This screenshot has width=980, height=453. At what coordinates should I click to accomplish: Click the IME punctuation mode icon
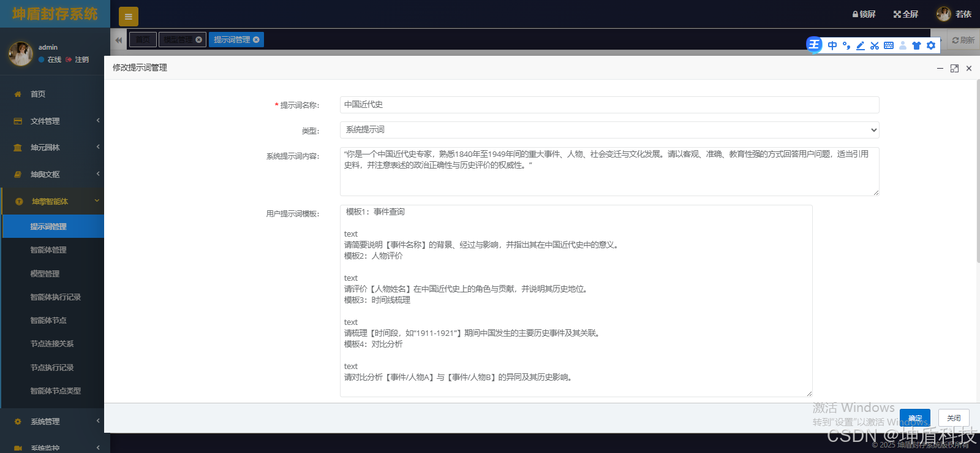pyautogui.click(x=846, y=45)
